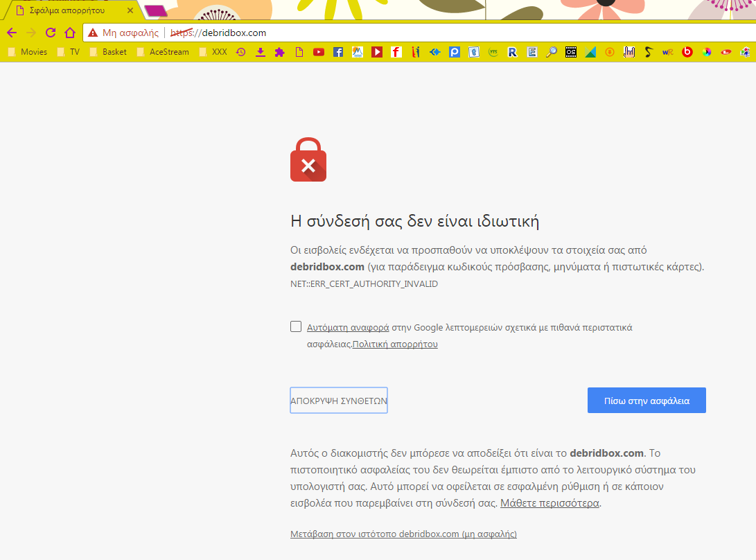This screenshot has height=560, width=756.
Task: Click the 'Μη ασφαλής' security warning indicator
Action: coord(123,33)
